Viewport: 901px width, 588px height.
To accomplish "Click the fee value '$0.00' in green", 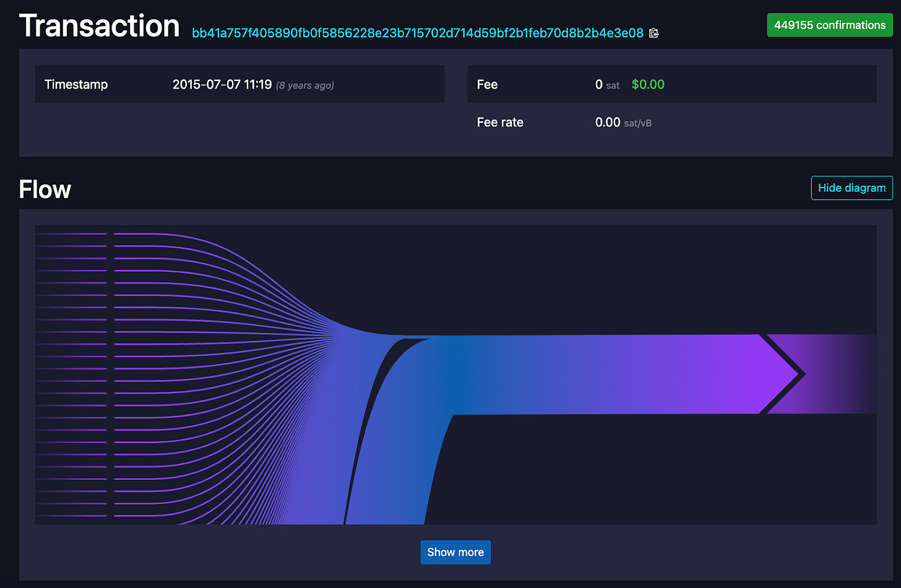I will click(648, 85).
